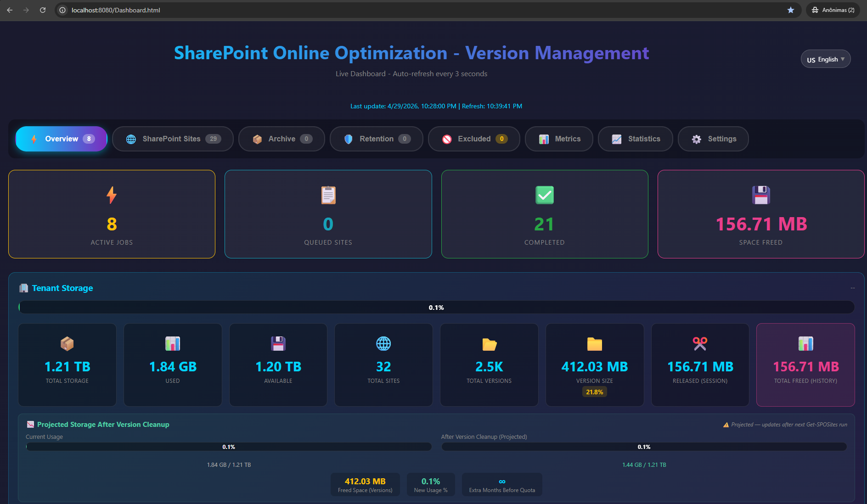Click the 1.44 GB / 1.21 TB projected text
867x504 pixels.
coord(644,465)
